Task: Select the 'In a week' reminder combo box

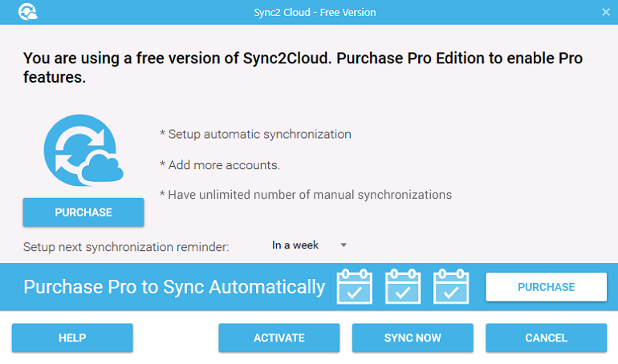Action: point(309,245)
